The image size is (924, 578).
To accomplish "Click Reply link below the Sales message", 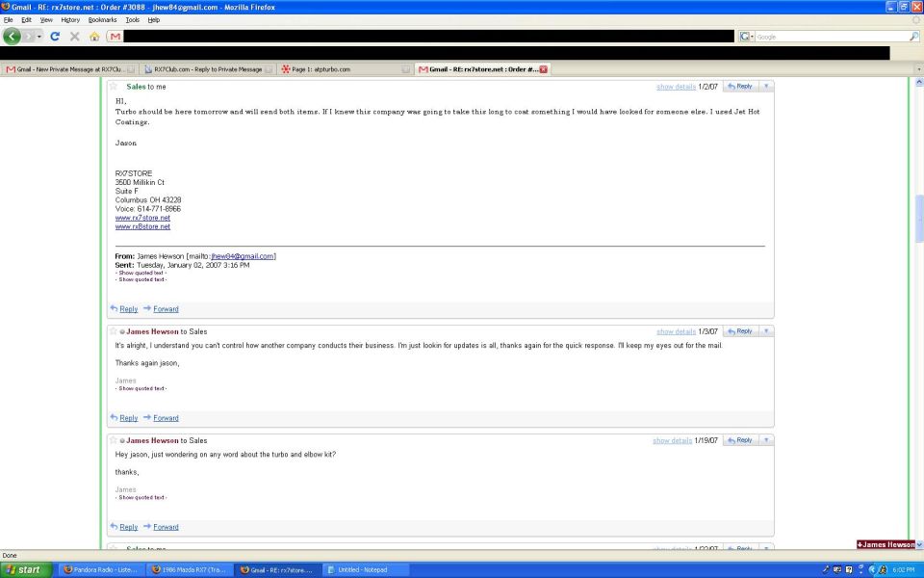I will 128,309.
